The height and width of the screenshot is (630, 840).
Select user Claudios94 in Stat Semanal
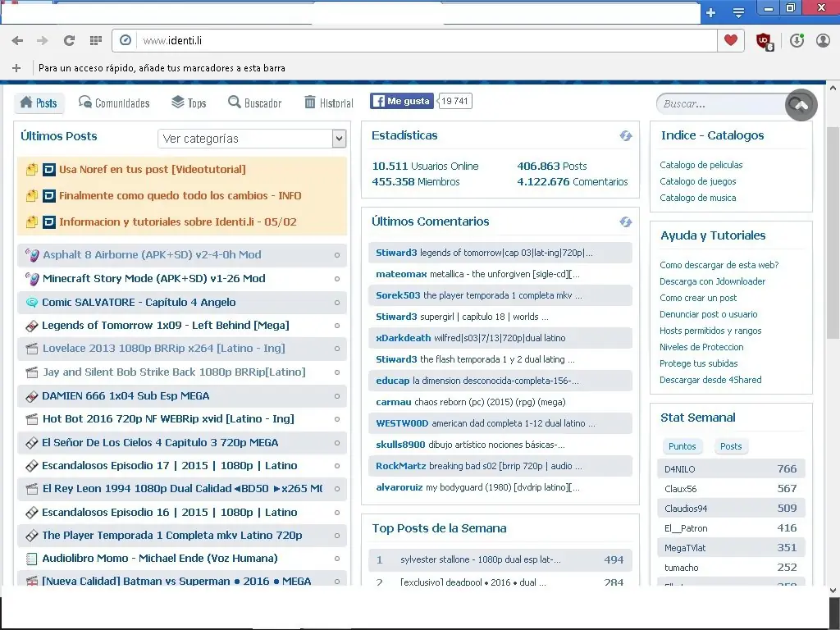pyautogui.click(x=686, y=509)
